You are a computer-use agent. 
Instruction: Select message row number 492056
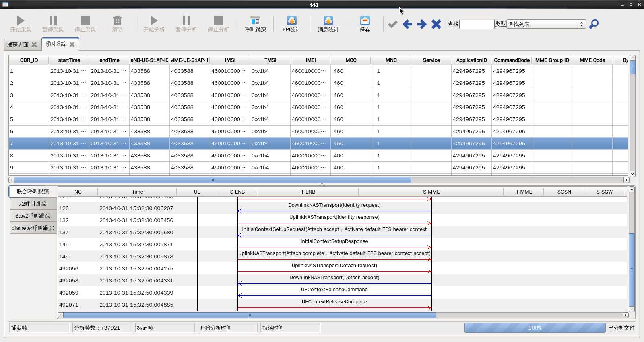click(x=342, y=268)
